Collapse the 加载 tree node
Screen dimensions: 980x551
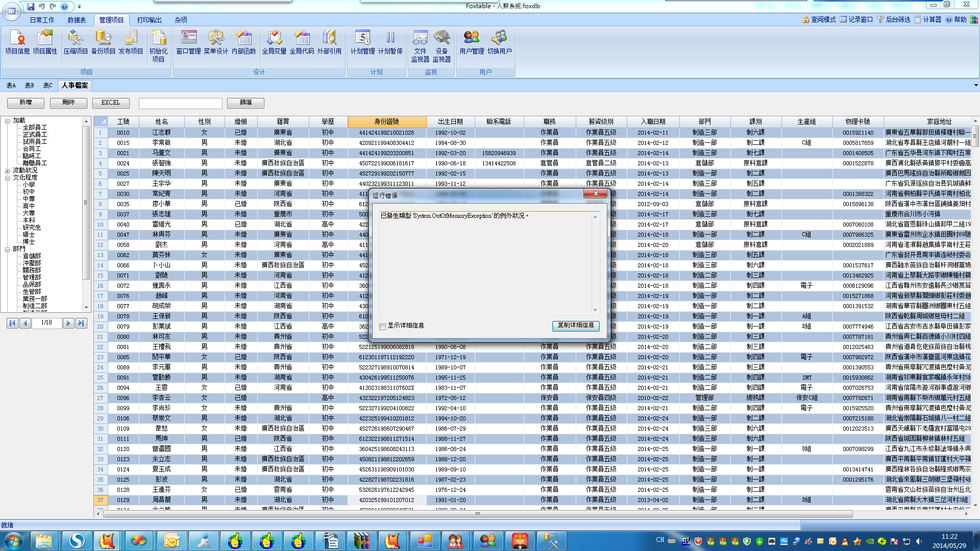click(x=8, y=121)
